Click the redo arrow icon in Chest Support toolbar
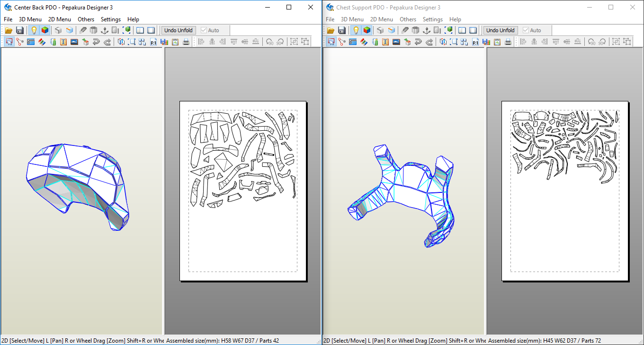Screen dimensions: 644x345 429,42
